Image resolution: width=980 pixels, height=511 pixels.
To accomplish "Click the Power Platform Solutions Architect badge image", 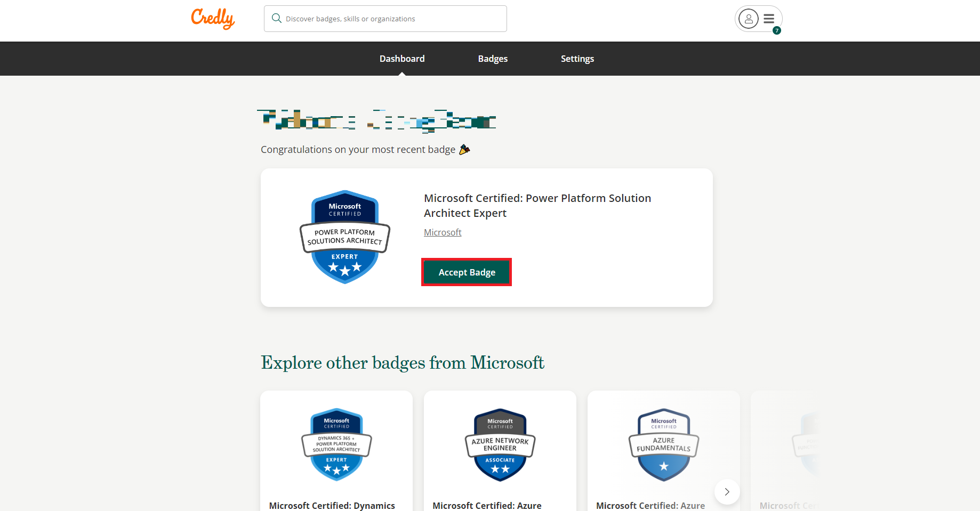I will coord(345,237).
